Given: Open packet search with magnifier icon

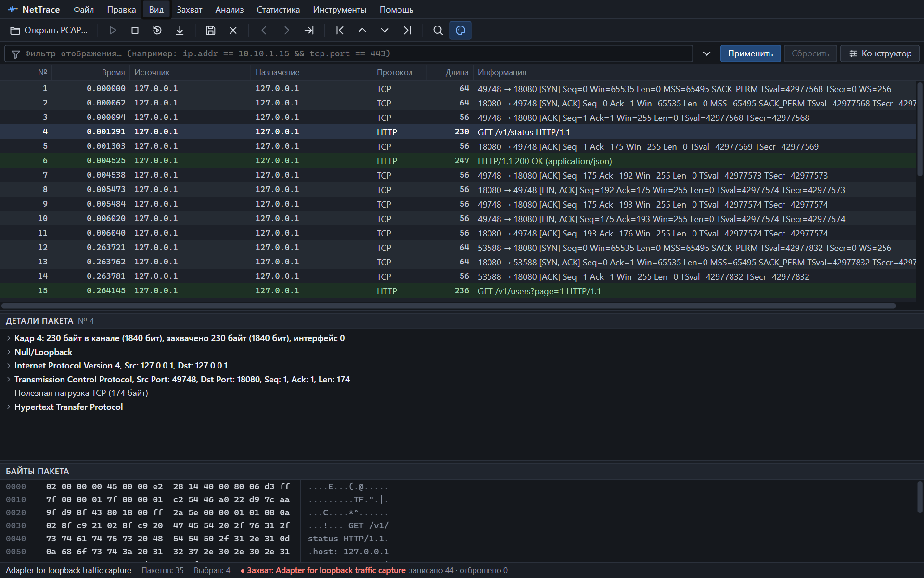Looking at the screenshot, I should pyautogui.click(x=438, y=30).
